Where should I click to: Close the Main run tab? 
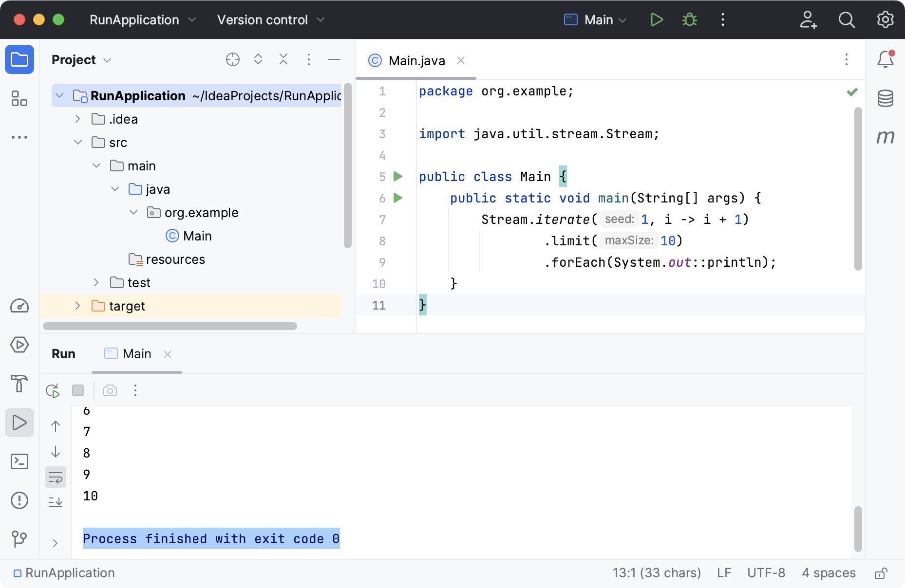(x=168, y=354)
